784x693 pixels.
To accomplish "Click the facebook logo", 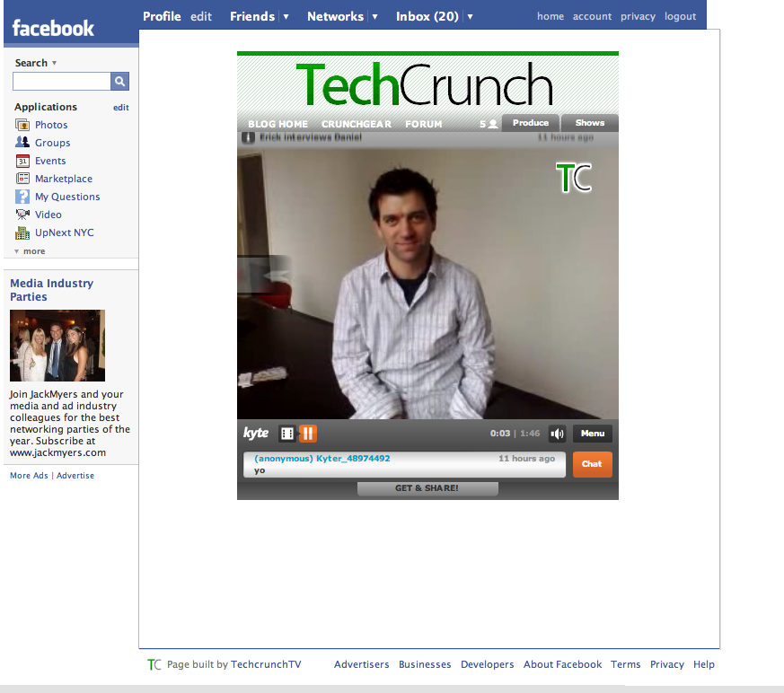I will point(53,28).
